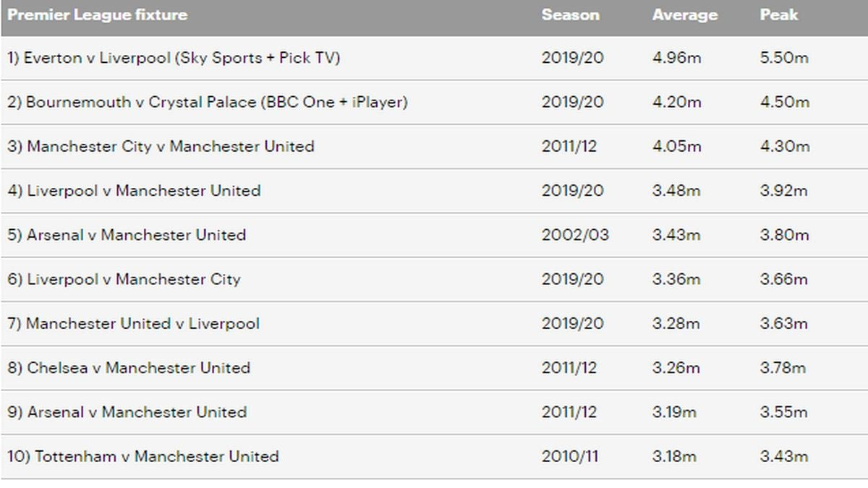Click the 4.96m average viewership value

[676, 58]
